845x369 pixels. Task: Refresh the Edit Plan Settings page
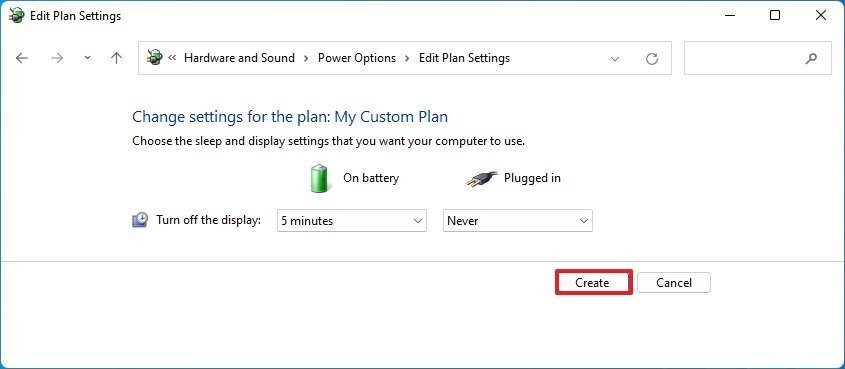[x=652, y=58]
